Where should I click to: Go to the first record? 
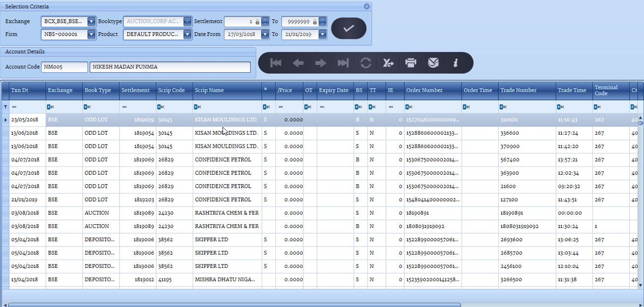tap(276, 63)
